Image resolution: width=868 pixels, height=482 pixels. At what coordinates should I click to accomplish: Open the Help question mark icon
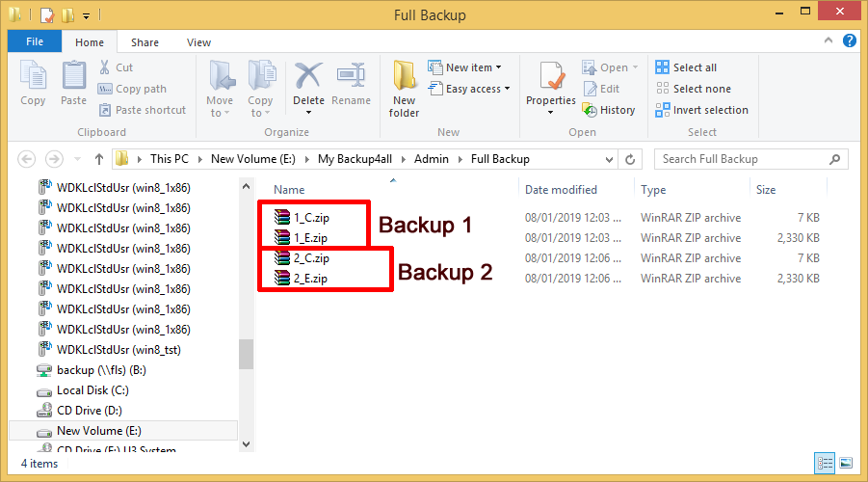point(849,40)
